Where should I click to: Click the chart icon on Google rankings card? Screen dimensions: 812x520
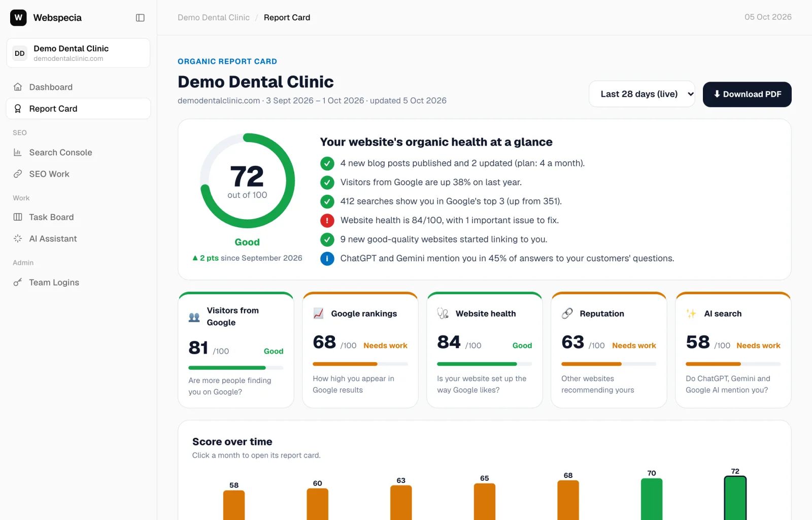[319, 314]
